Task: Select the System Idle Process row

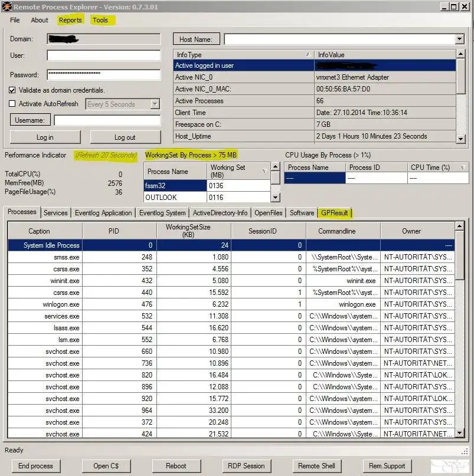Action: 231,245
